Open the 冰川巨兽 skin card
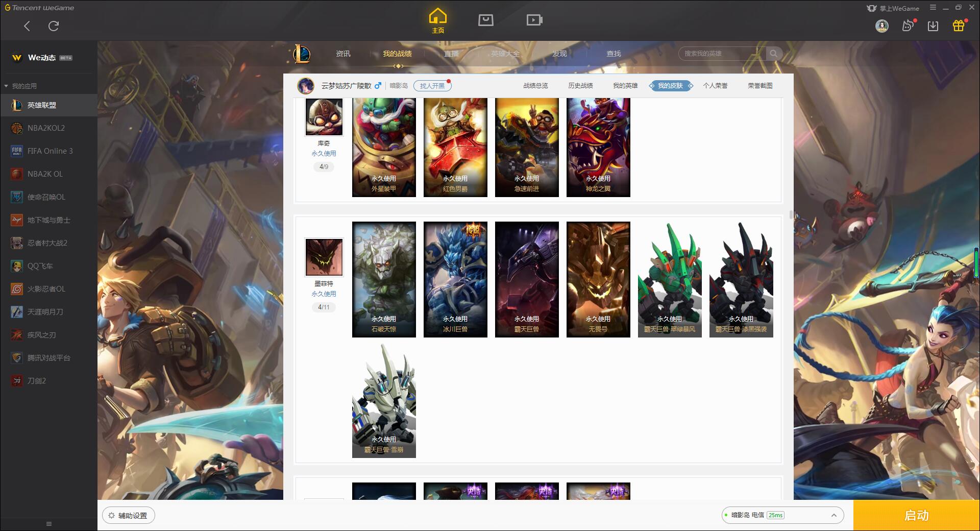The image size is (980, 531). pyautogui.click(x=455, y=279)
